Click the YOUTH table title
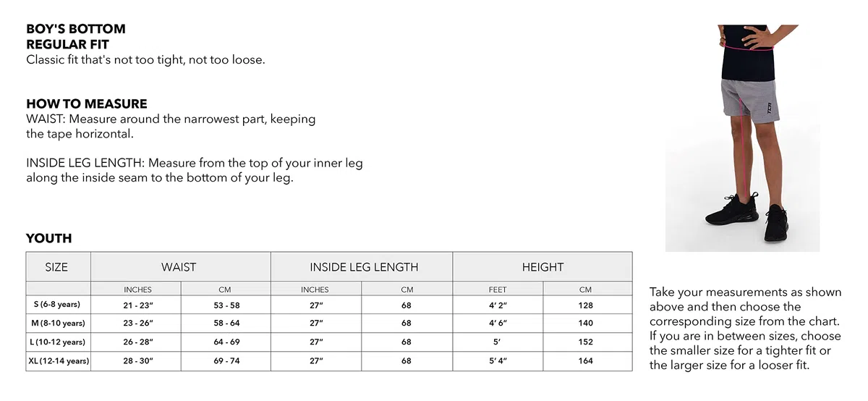This screenshot has height=401, width=868. [49, 238]
